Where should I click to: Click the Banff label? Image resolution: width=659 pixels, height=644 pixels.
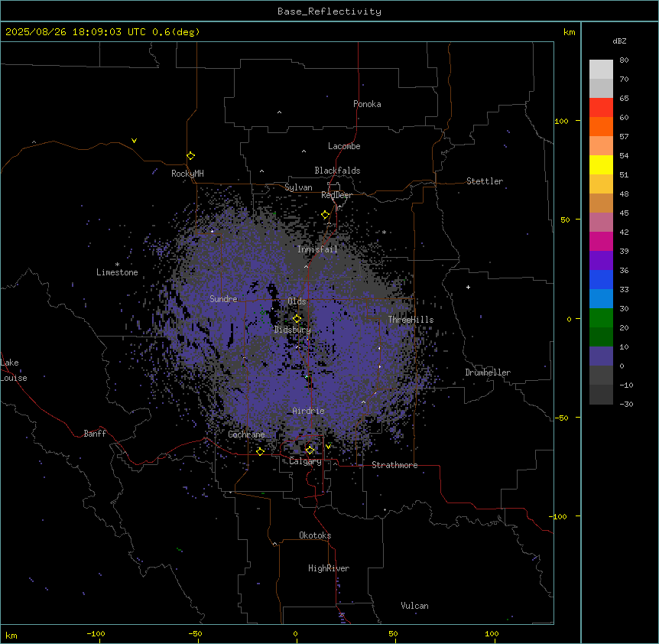click(x=95, y=434)
